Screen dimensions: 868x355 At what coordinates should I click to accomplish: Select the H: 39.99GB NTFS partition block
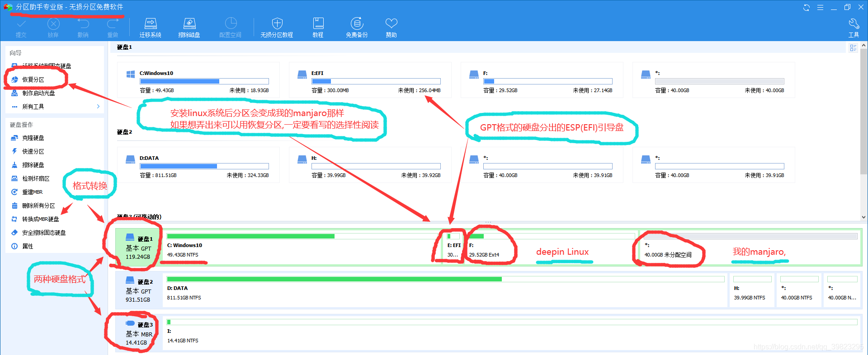point(752,290)
